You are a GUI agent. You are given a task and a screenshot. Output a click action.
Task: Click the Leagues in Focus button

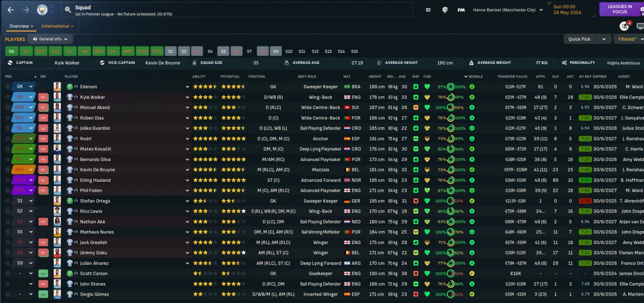point(621,10)
